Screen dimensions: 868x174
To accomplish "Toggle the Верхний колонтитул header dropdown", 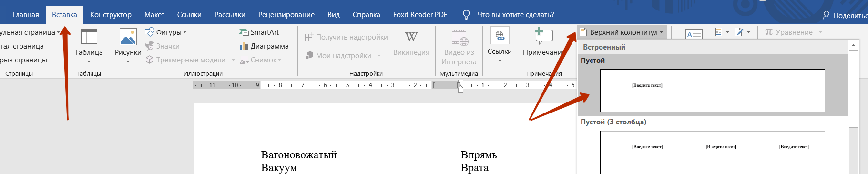I will (622, 32).
